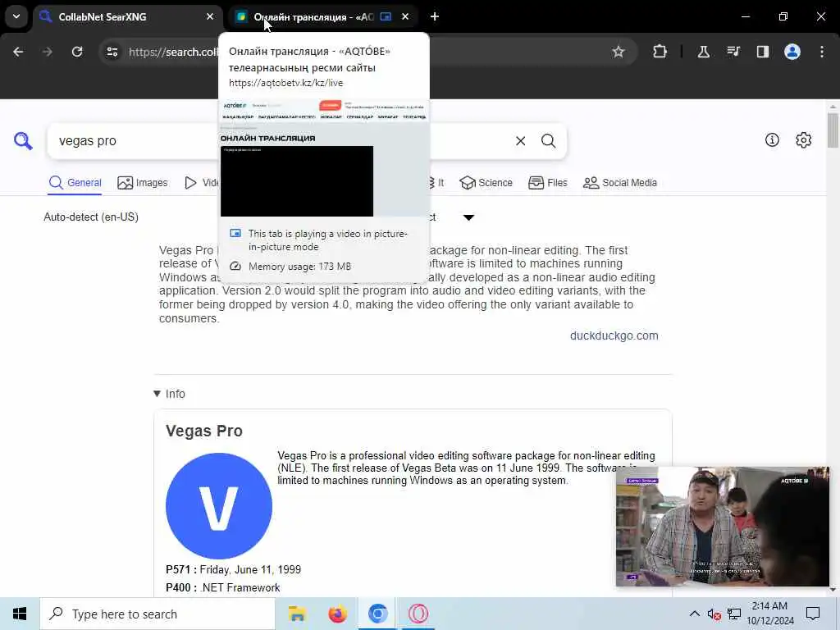Click the network tray icon
This screenshot has width=840, height=630.
(x=734, y=614)
